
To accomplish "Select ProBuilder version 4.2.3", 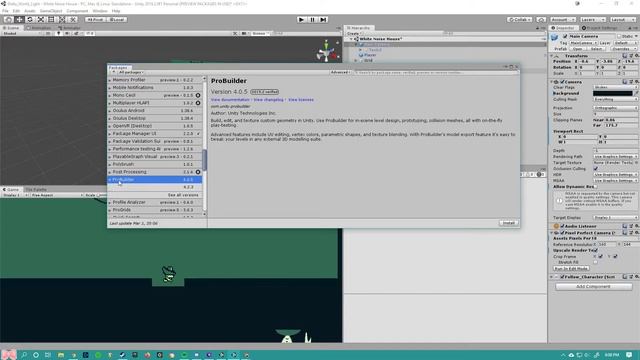I will (x=155, y=187).
